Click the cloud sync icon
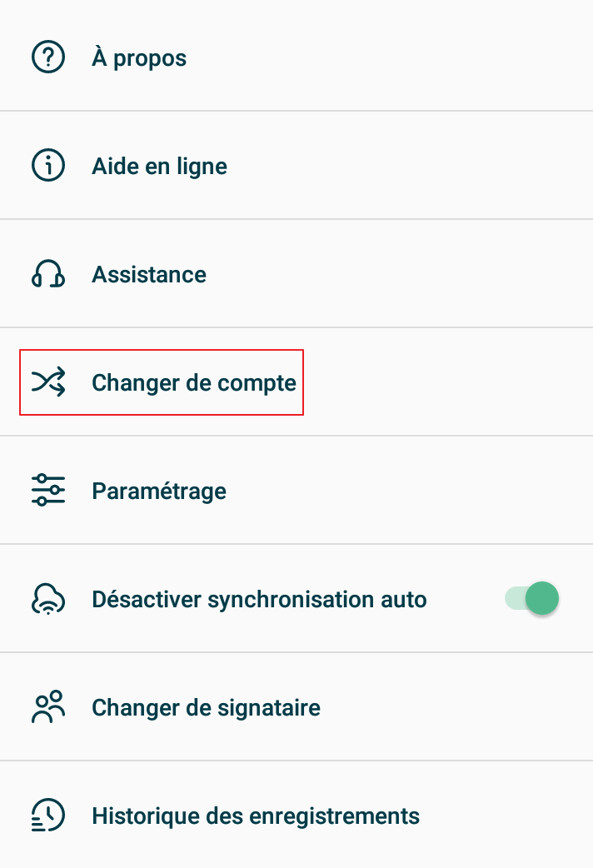Screen dimensions: 593x868 pos(48,599)
